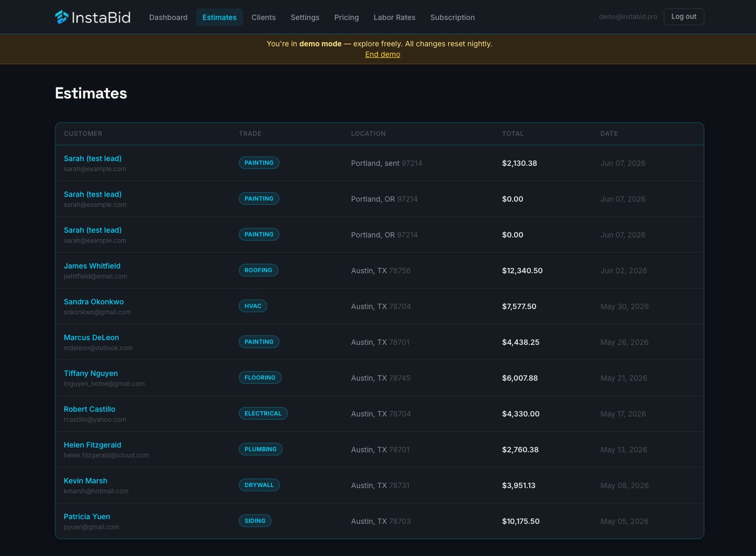Click the May 30, 2026 date
Screen dimensions: 756x556
625,306
